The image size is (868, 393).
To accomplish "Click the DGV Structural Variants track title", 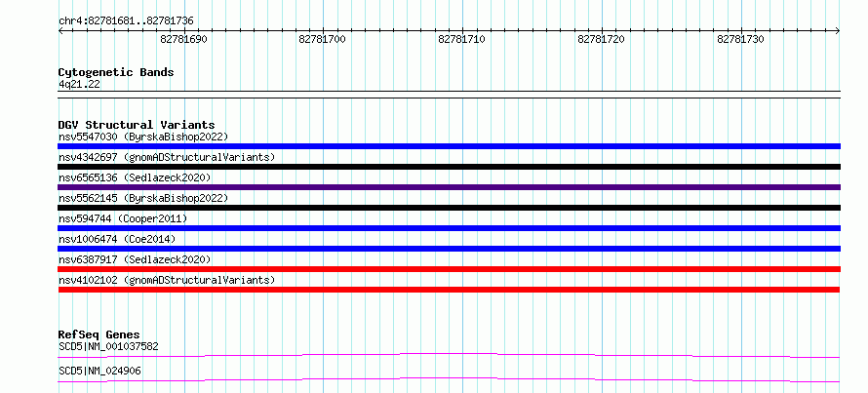I will tap(137, 125).
